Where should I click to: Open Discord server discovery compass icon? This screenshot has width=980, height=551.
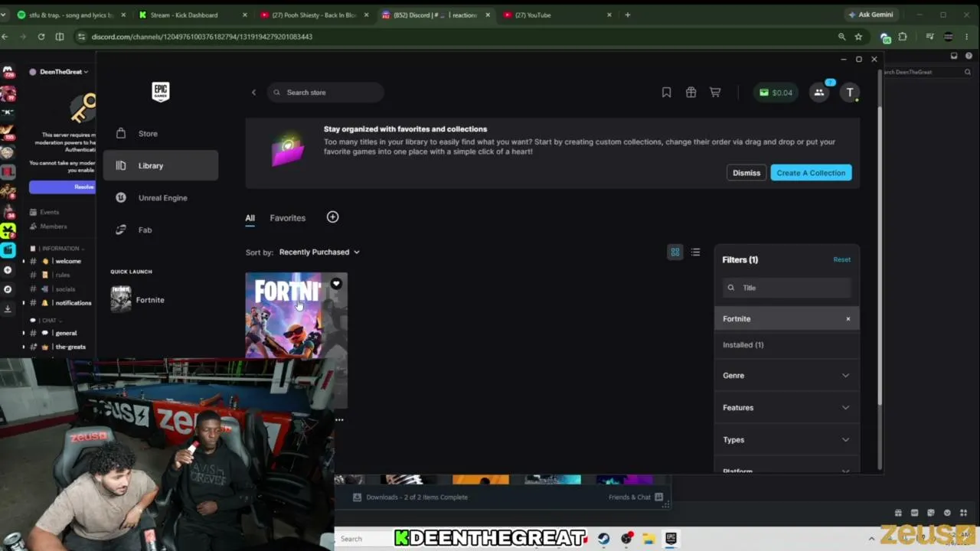pos(8,289)
